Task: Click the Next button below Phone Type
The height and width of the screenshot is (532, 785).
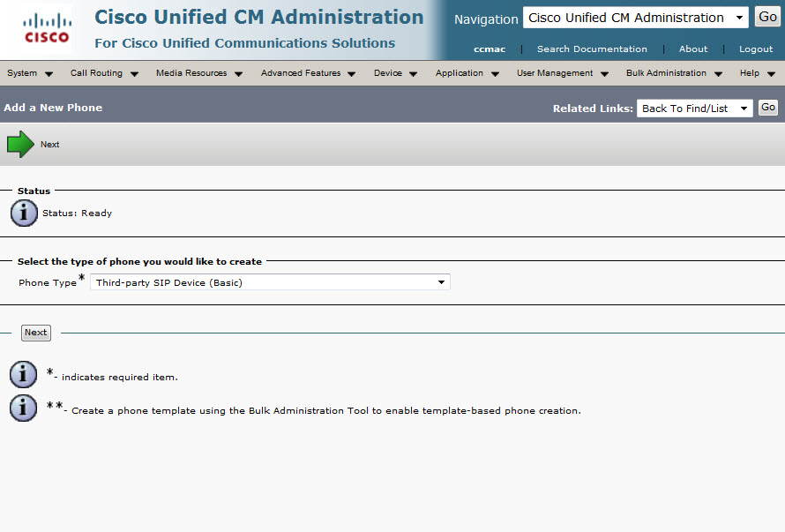Action: [x=36, y=333]
